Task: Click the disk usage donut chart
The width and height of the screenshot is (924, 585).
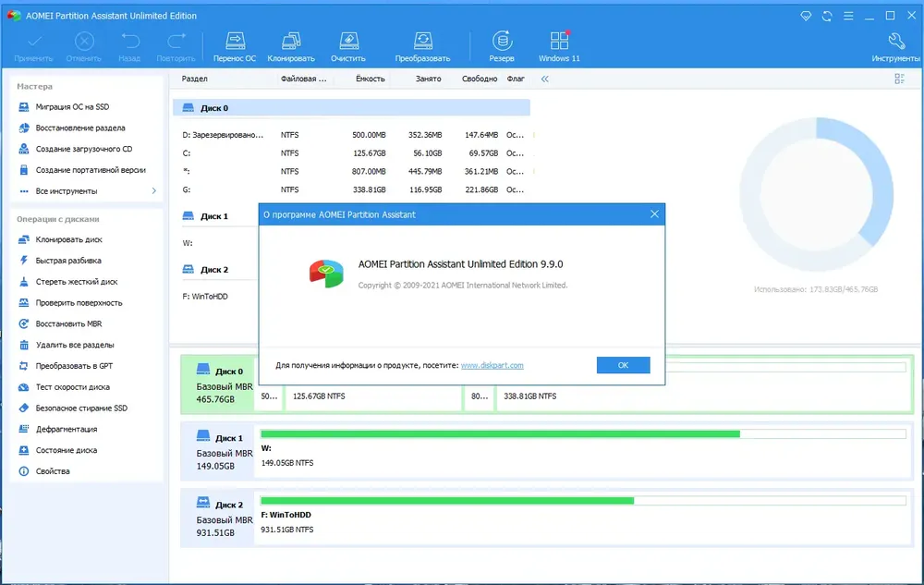Action: tap(816, 194)
